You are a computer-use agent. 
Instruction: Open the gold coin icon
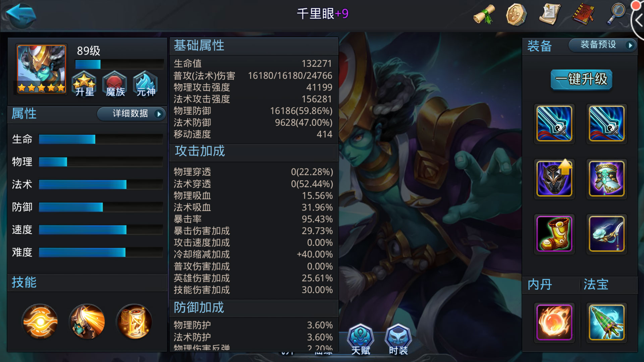pos(516,14)
